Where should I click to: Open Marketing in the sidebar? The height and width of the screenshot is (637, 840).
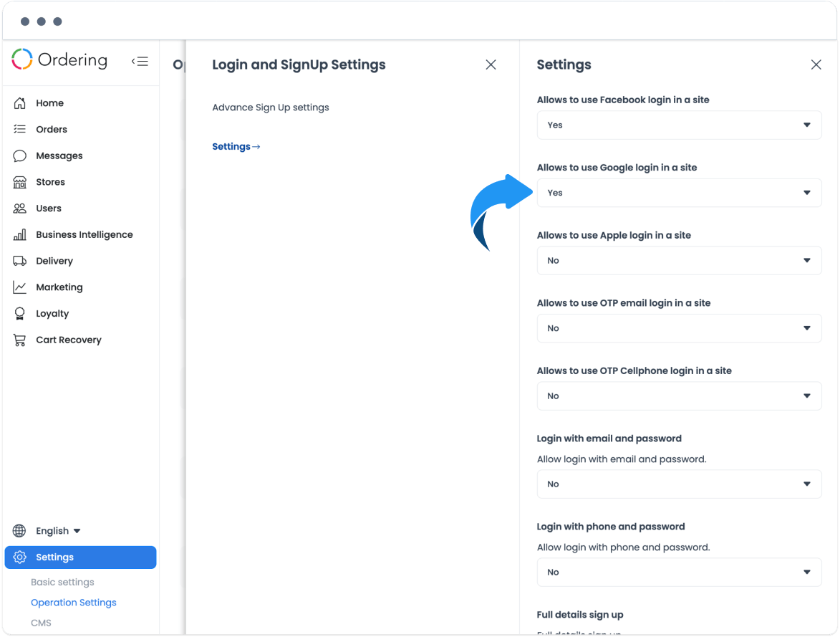coord(59,287)
